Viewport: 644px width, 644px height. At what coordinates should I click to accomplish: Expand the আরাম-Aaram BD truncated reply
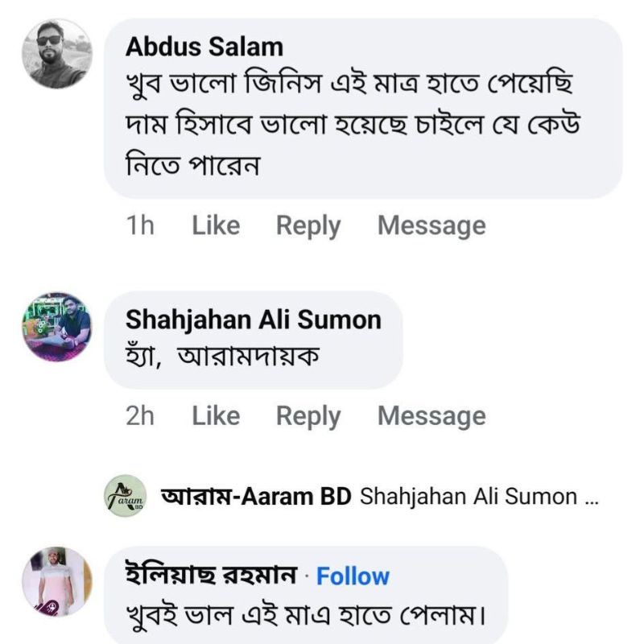click(479, 497)
